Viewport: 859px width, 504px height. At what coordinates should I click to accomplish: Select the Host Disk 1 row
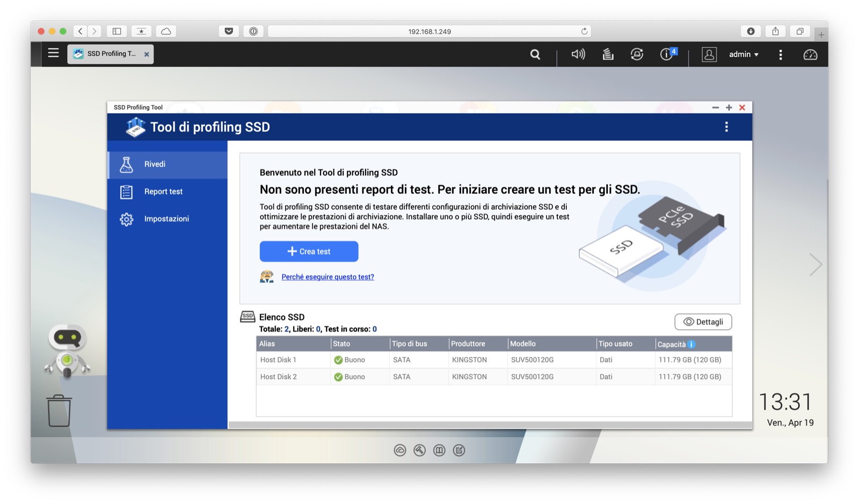pyautogui.click(x=494, y=360)
